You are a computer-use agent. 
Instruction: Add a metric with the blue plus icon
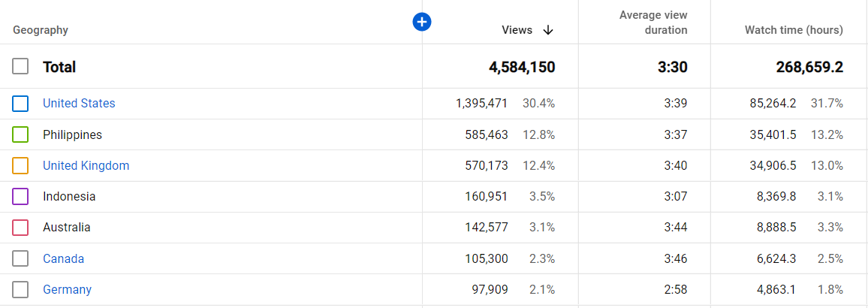422,22
